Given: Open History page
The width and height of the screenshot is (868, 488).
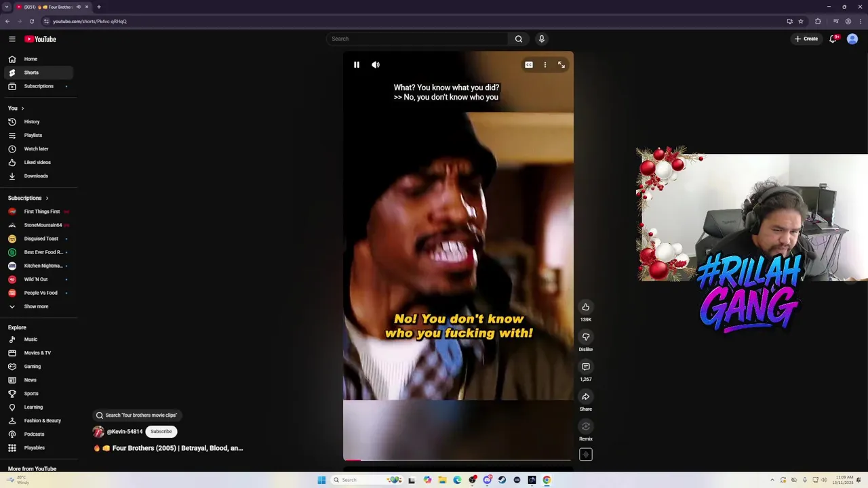Looking at the screenshot, I should point(38,122).
